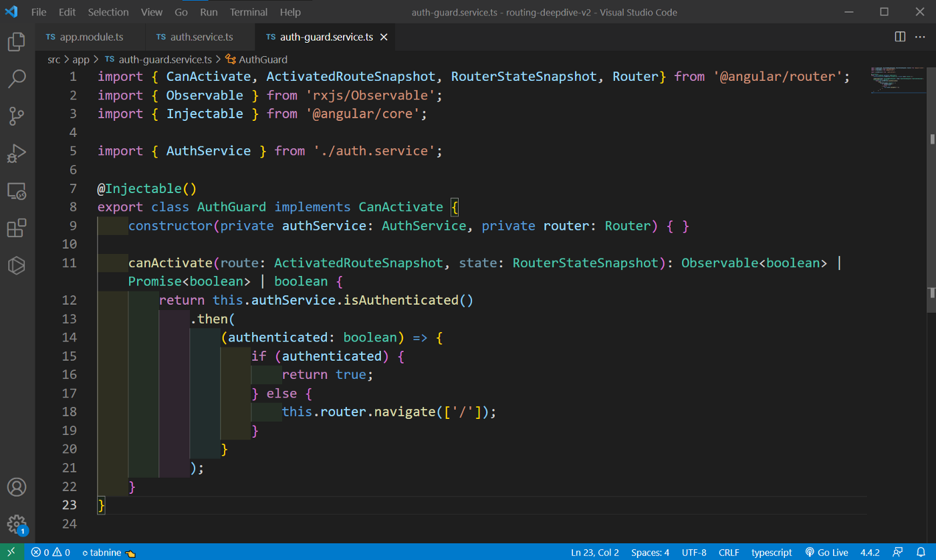This screenshot has width=936, height=560.
Task: Click the VS Code logo in title bar
Action: (x=11, y=12)
